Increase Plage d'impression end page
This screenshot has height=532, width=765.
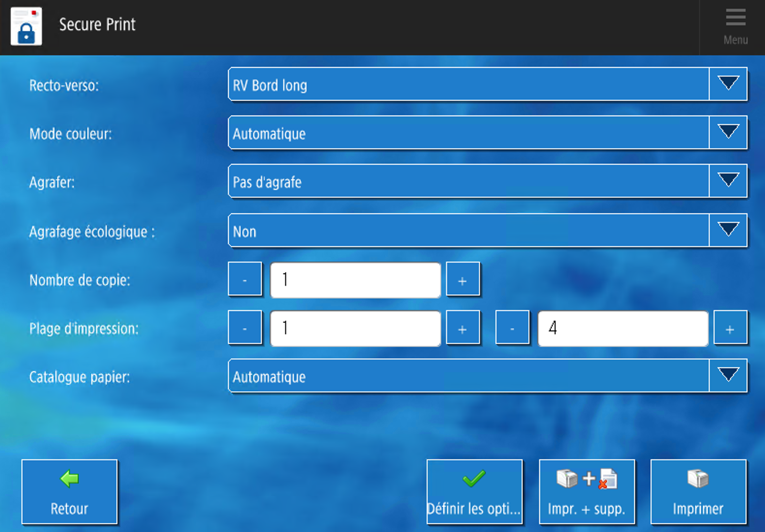click(730, 329)
